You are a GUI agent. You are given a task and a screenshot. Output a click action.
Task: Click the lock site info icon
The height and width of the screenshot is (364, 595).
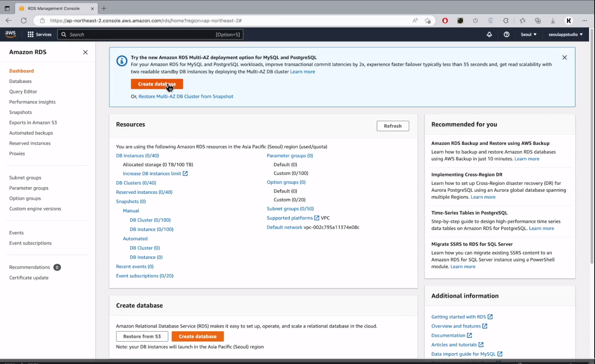point(42,21)
